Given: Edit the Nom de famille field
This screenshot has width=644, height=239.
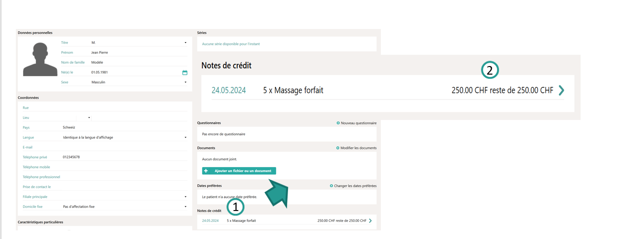Looking at the screenshot, I should pos(139,62).
